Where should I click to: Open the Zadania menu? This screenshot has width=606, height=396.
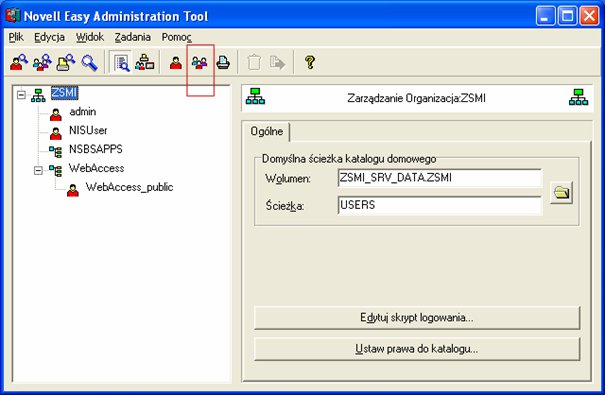pos(133,37)
